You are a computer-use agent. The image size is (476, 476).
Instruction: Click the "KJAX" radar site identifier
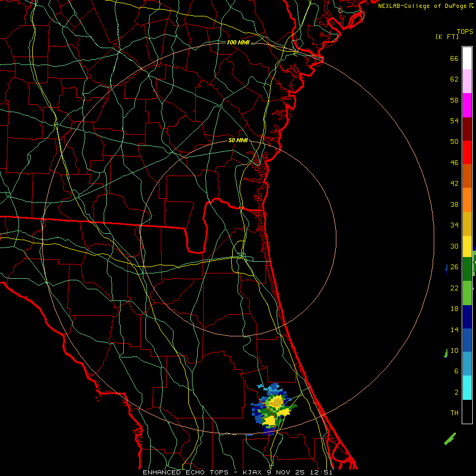pyautogui.click(x=253, y=472)
